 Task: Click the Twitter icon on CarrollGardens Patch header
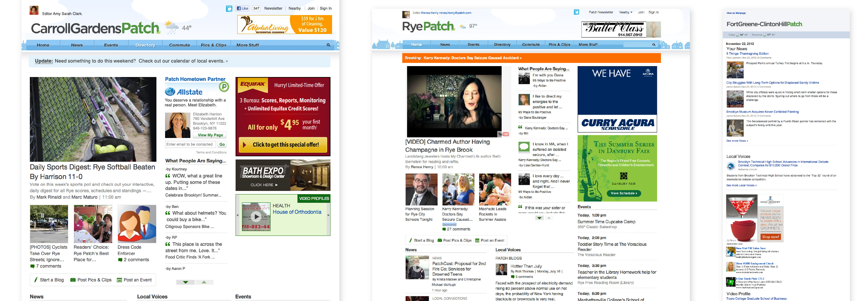[229, 9]
